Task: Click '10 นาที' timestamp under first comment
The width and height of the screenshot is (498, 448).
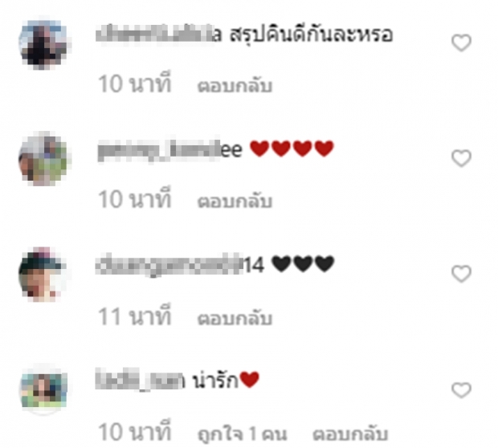Action: pyautogui.click(x=135, y=83)
